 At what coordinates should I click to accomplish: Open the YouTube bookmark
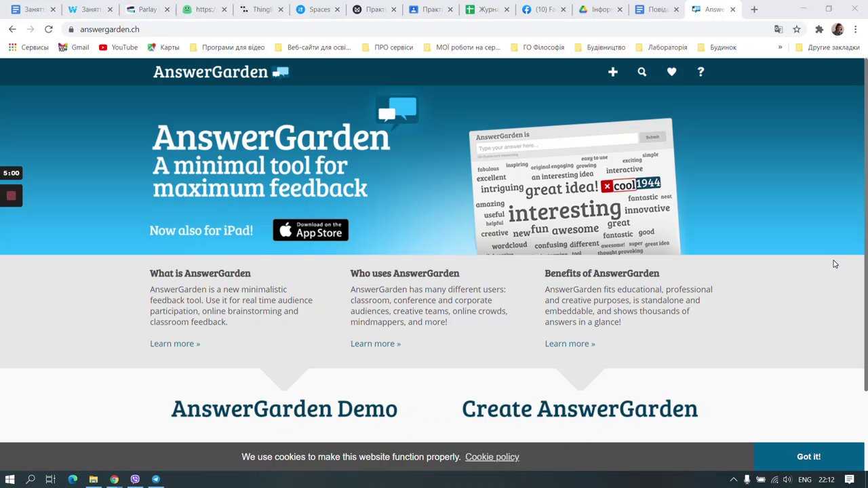tap(118, 47)
